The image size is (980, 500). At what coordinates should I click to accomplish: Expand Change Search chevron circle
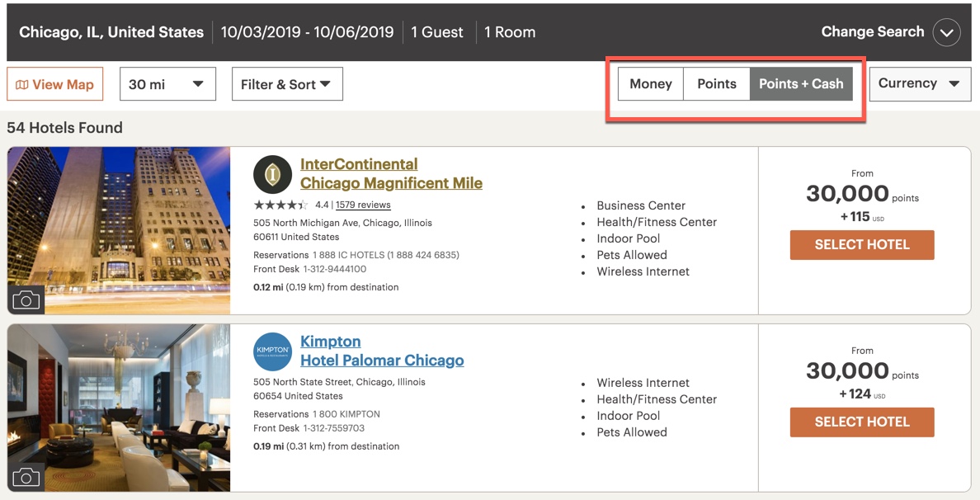pyautogui.click(x=946, y=32)
